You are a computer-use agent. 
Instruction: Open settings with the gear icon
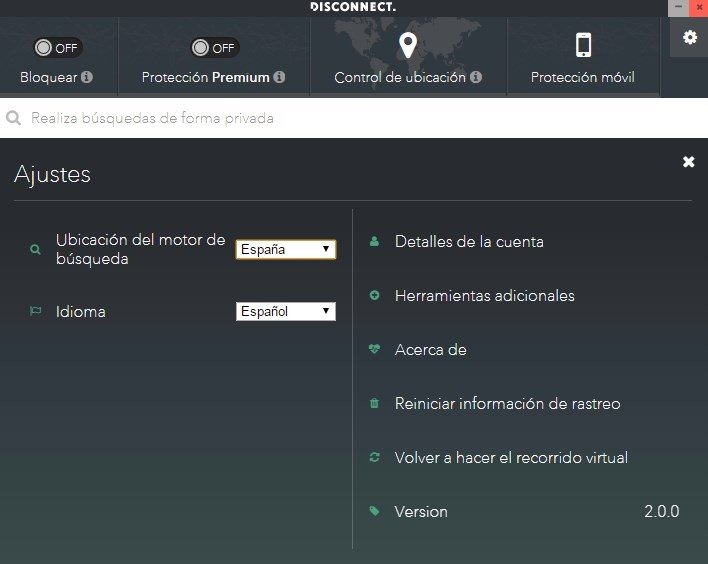[x=689, y=37]
